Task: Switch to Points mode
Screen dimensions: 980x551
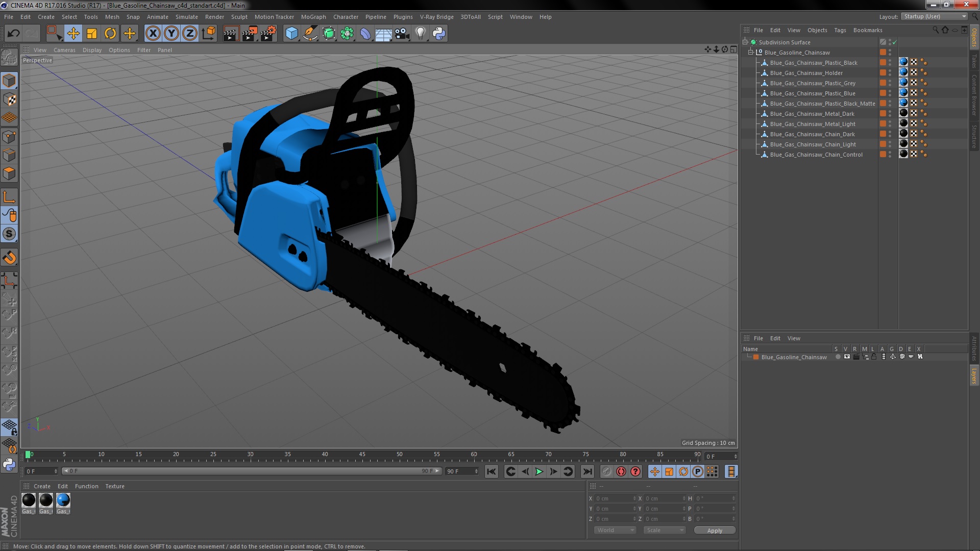Action: tap(9, 137)
